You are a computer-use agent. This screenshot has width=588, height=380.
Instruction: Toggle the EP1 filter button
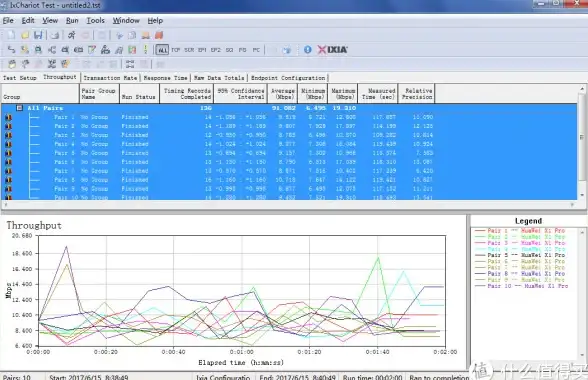tap(202, 50)
